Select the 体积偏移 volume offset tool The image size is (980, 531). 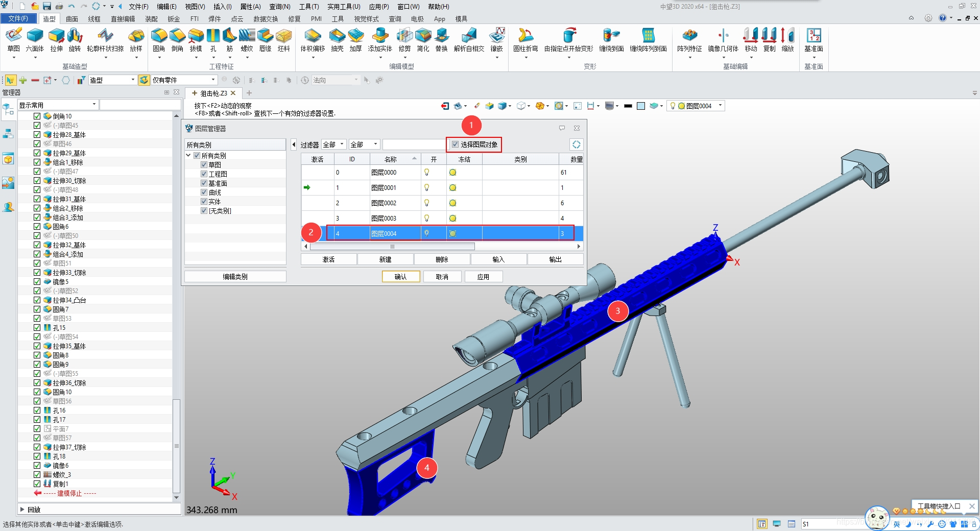pos(313,40)
